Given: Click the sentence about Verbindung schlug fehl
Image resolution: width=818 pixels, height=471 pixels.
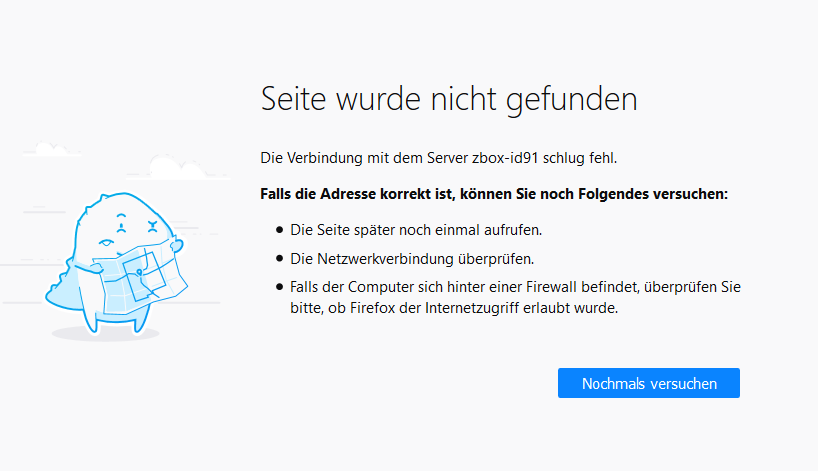Looking at the screenshot, I should coord(439,158).
